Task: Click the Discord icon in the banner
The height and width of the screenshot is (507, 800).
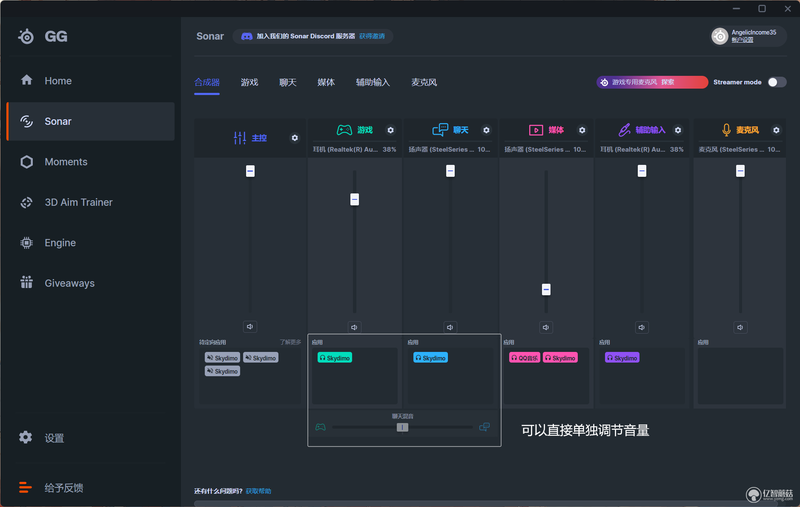Action: (246, 36)
